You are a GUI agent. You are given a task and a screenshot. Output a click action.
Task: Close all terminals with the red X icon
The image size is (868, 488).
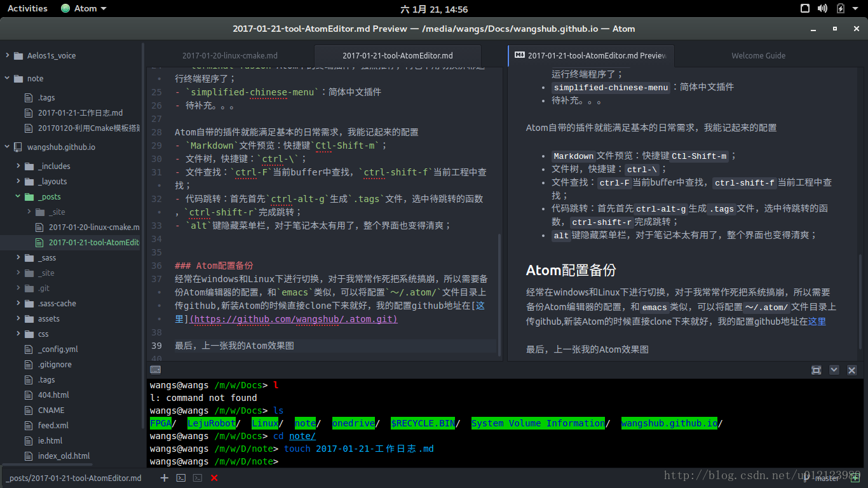pyautogui.click(x=214, y=478)
